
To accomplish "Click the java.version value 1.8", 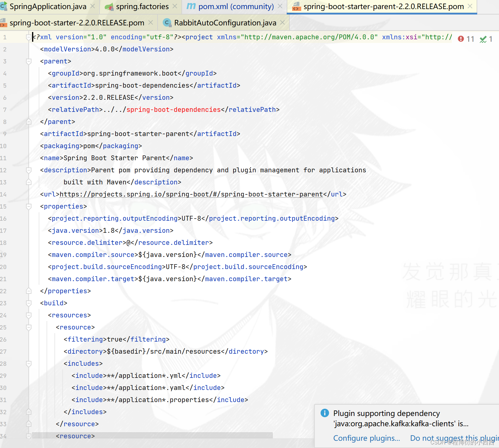I will click(109, 231).
